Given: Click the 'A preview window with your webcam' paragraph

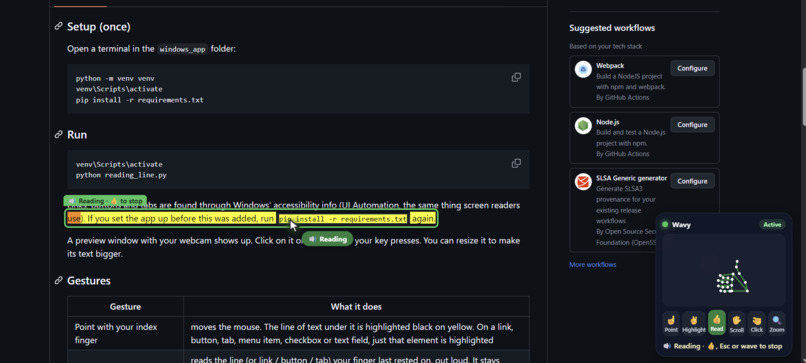Looking at the screenshot, I should (294, 247).
